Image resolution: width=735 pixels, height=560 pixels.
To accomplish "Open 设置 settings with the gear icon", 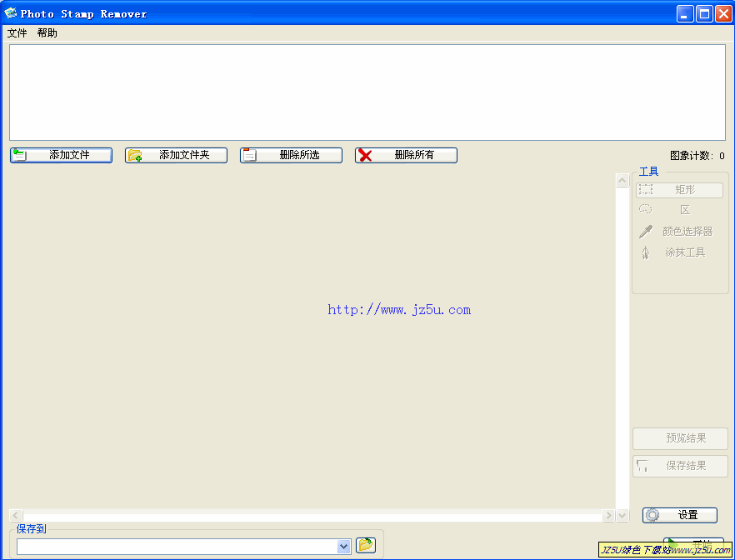I will coord(680,515).
